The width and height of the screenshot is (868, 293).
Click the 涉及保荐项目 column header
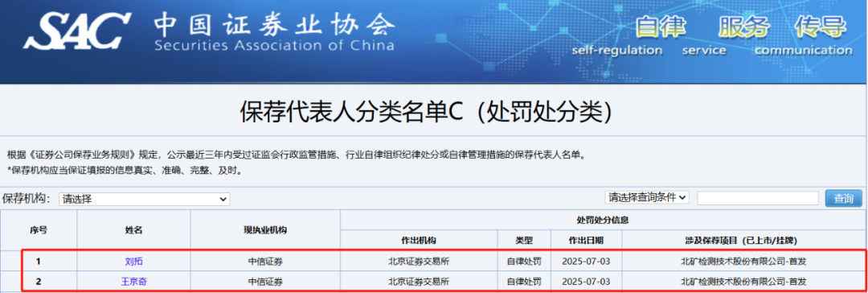(x=743, y=241)
